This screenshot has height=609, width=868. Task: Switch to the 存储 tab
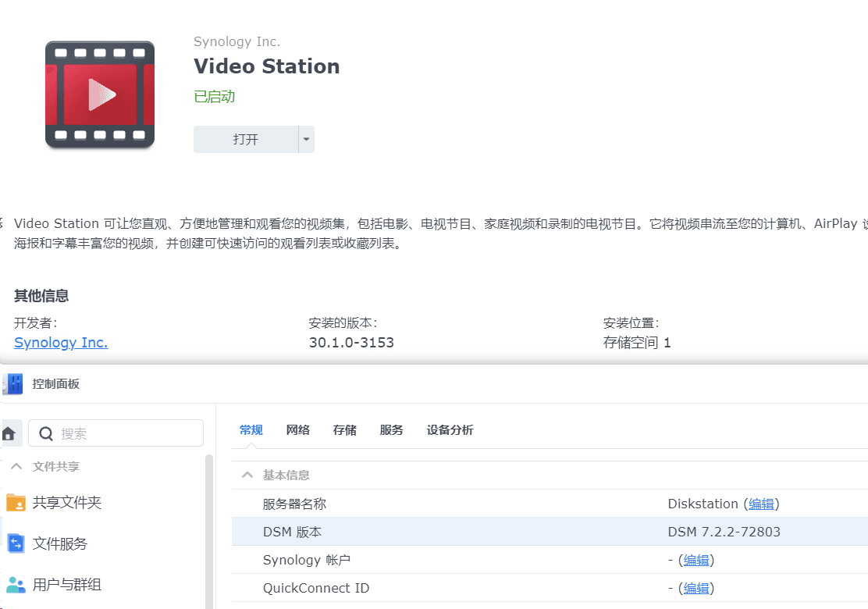(x=345, y=430)
